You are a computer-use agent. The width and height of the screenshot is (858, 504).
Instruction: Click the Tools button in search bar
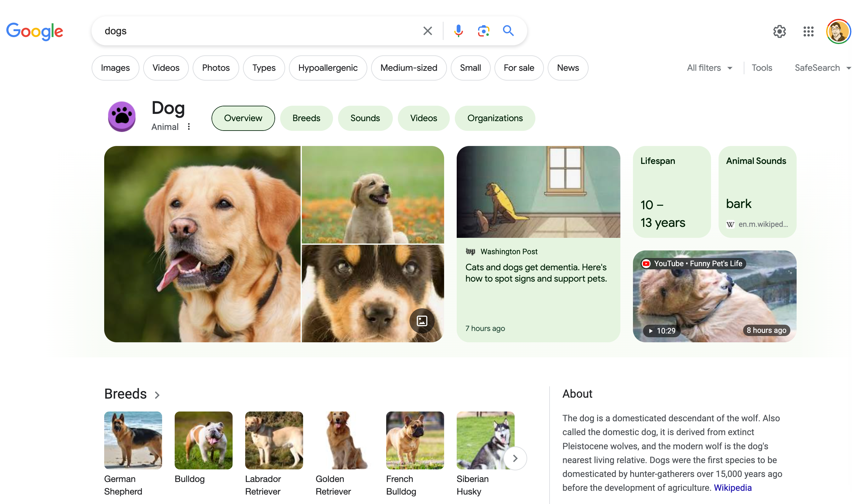coord(763,67)
